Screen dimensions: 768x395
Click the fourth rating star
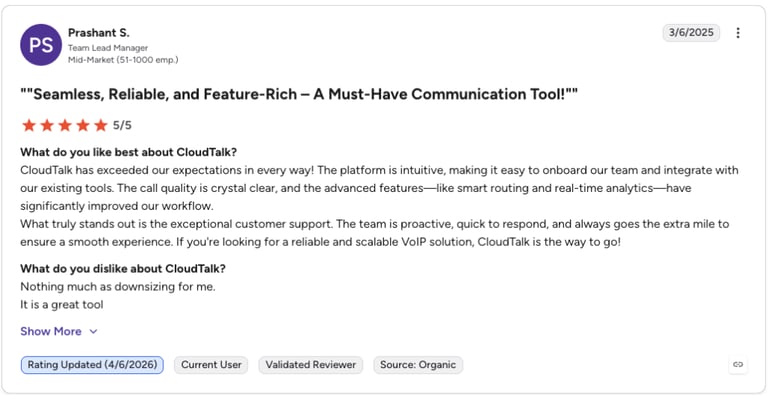[83, 125]
